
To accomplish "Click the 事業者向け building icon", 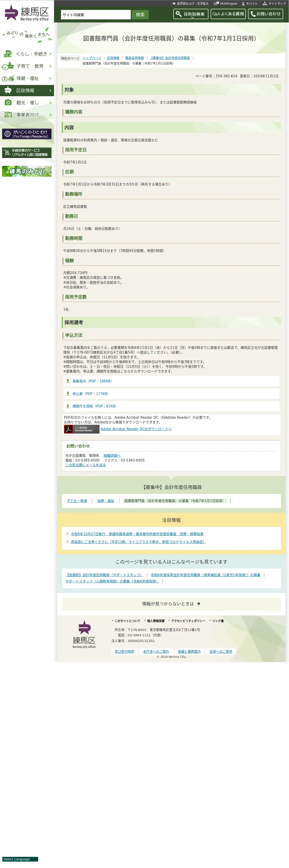I will (x=8, y=114).
